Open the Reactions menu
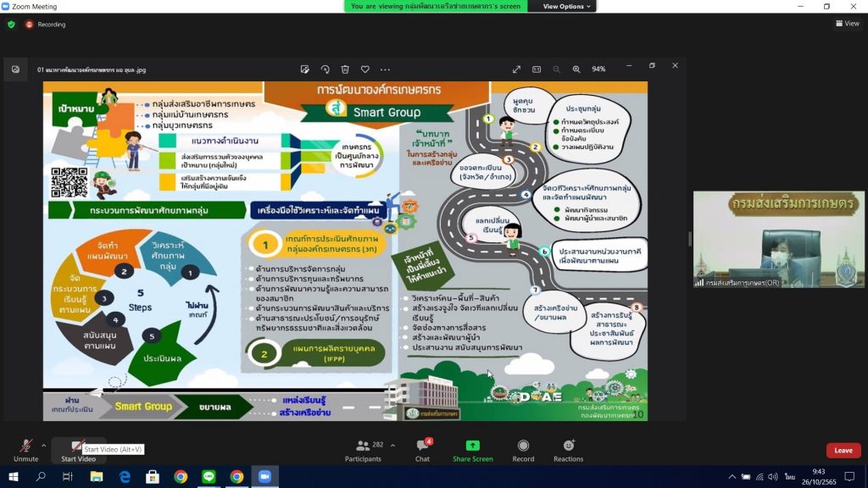The height and width of the screenshot is (488, 868). 568,449
